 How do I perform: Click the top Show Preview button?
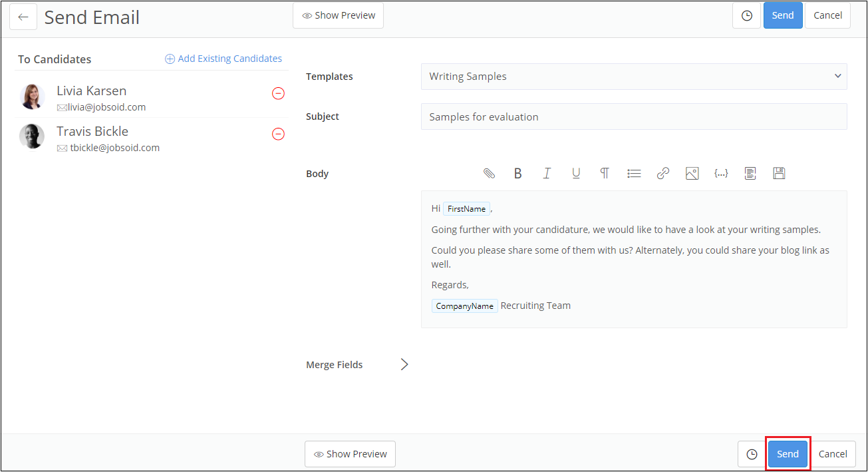[x=338, y=15]
